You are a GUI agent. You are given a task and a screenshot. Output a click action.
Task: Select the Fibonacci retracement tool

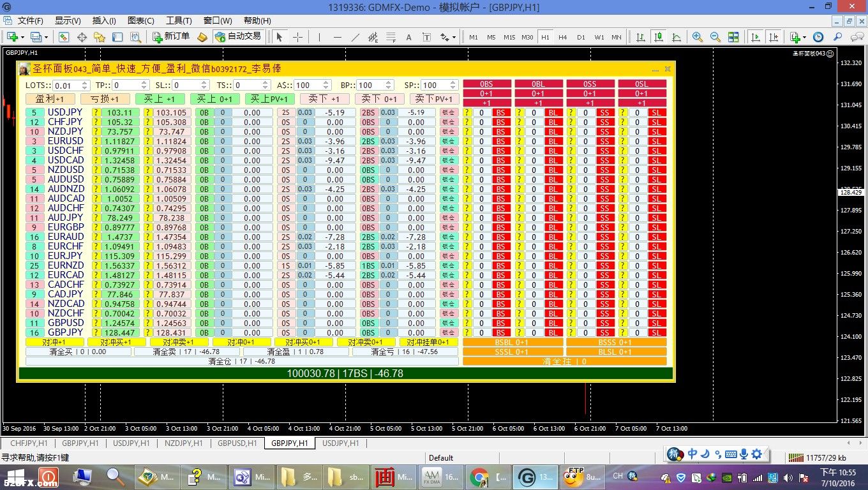[391, 37]
